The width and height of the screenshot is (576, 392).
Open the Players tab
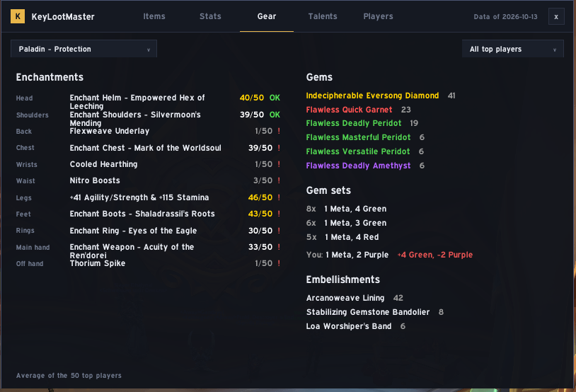point(378,16)
